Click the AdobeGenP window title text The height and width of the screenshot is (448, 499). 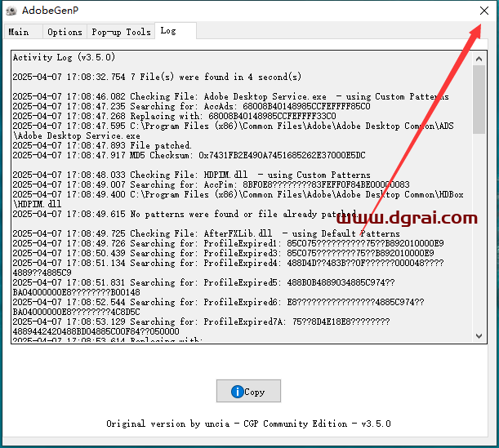point(50,11)
